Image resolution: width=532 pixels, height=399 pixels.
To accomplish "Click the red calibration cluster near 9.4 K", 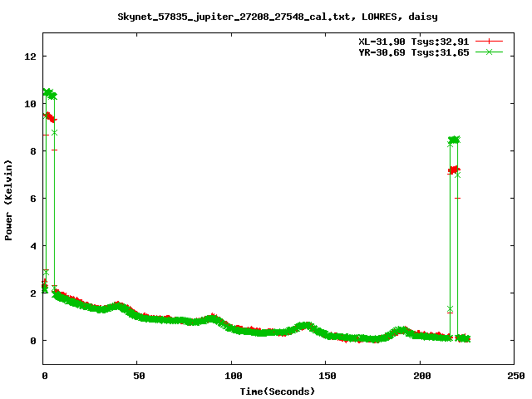I will 50,118.
